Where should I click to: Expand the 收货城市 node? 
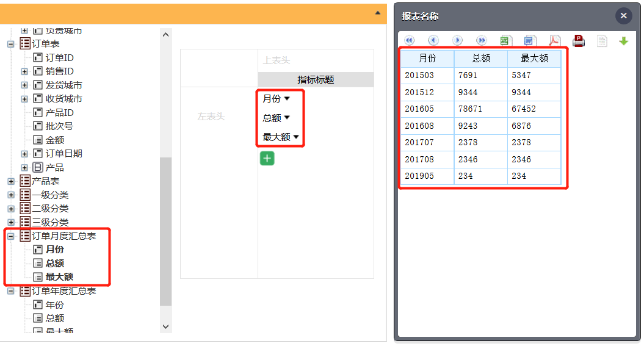(24, 99)
